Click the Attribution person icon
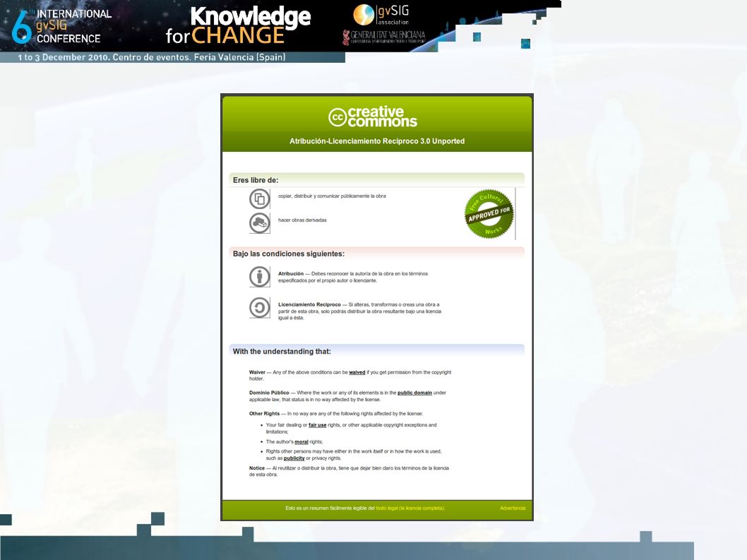Image resolution: width=747 pixels, height=560 pixels. 260,276
